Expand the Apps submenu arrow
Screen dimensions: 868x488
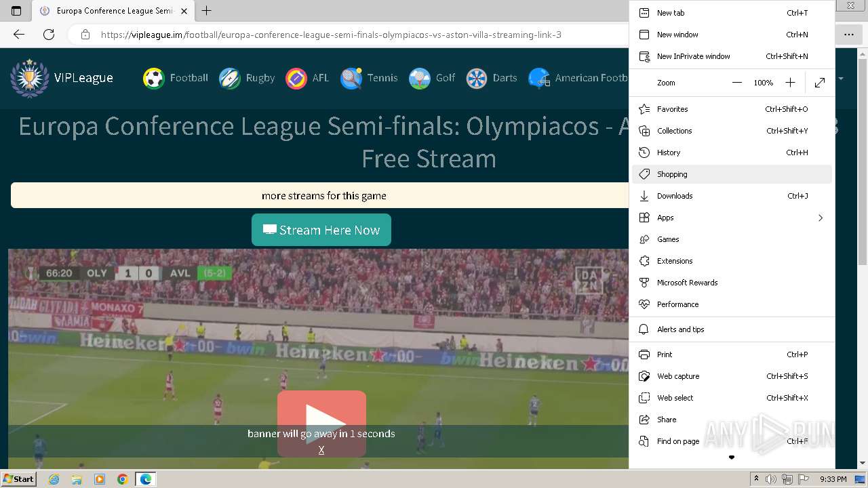821,218
